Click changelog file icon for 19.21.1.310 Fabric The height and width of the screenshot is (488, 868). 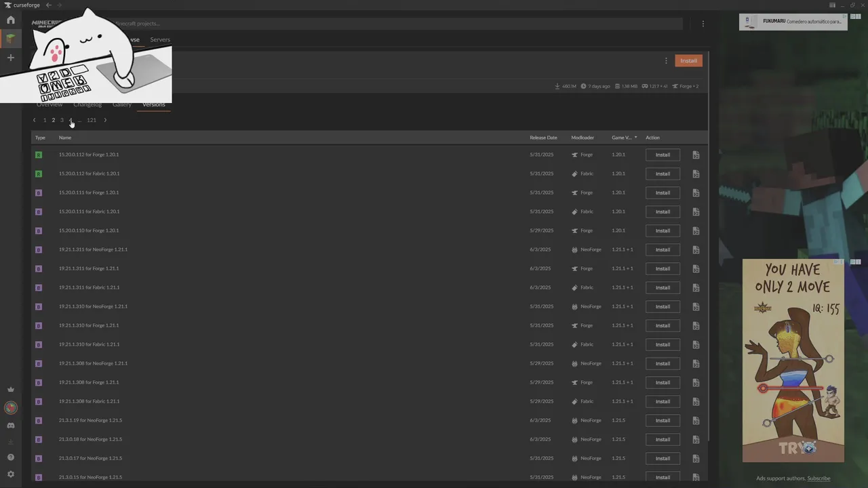(x=696, y=344)
